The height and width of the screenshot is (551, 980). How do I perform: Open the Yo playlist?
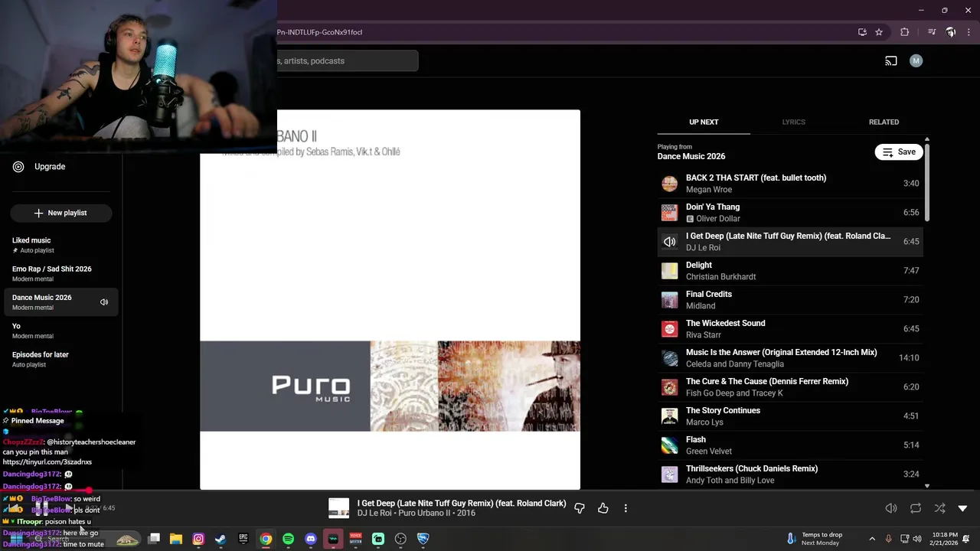[x=61, y=331]
